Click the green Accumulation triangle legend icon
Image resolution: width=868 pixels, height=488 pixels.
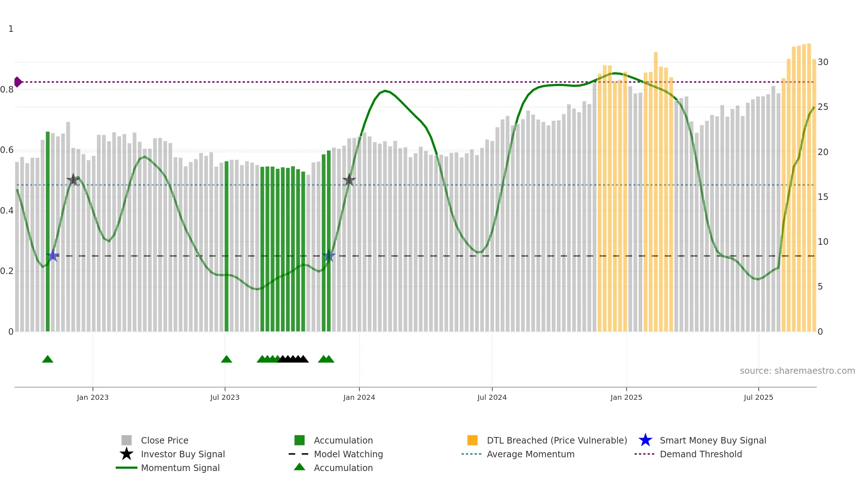(299, 467)
